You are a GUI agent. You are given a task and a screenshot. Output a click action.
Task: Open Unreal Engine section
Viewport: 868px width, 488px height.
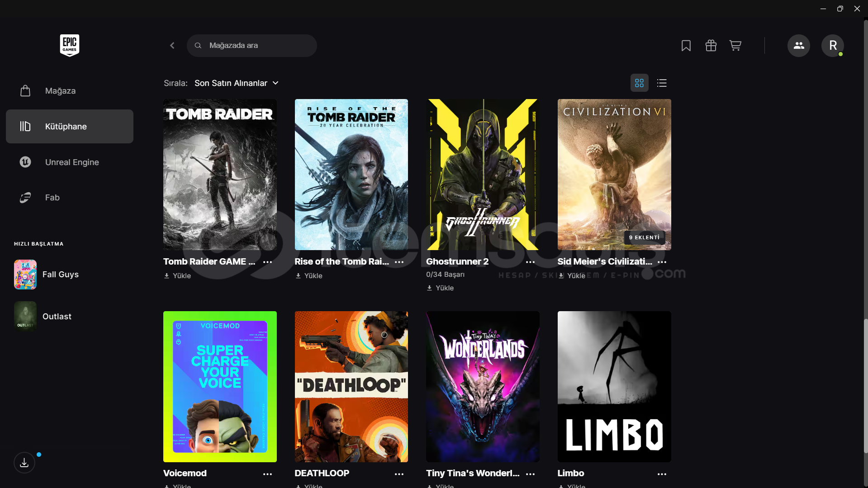click(x=70, y=162)
